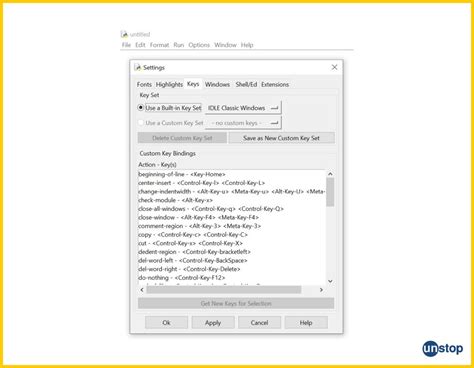Click the Apply button
Viewport: 474px width, 368px height.
point(213,323)
